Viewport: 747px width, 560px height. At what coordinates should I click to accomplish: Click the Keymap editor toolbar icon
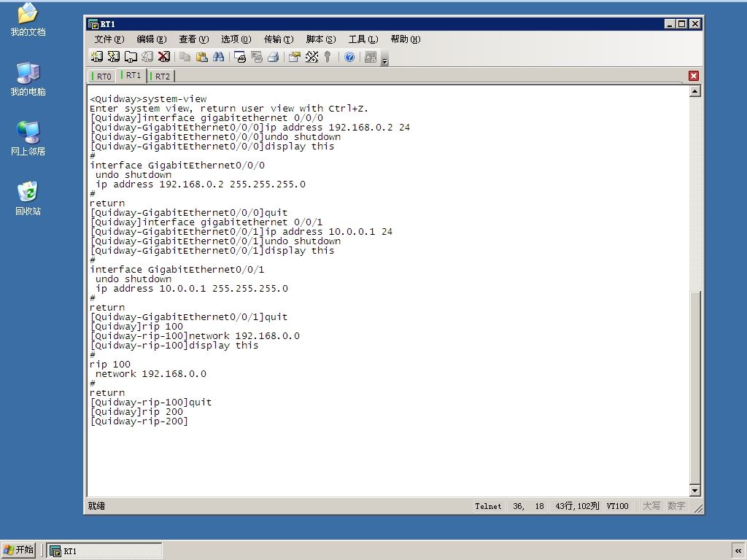[311, 57]
